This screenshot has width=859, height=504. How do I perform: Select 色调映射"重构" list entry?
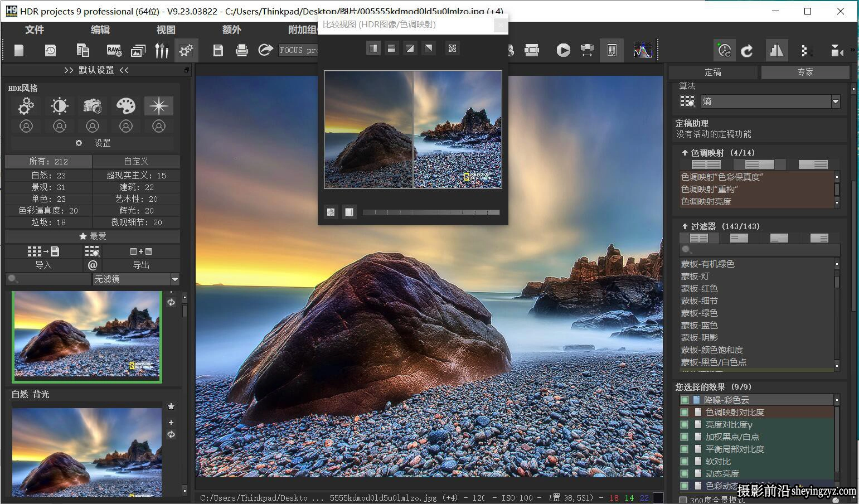click(x=756, y=190)
